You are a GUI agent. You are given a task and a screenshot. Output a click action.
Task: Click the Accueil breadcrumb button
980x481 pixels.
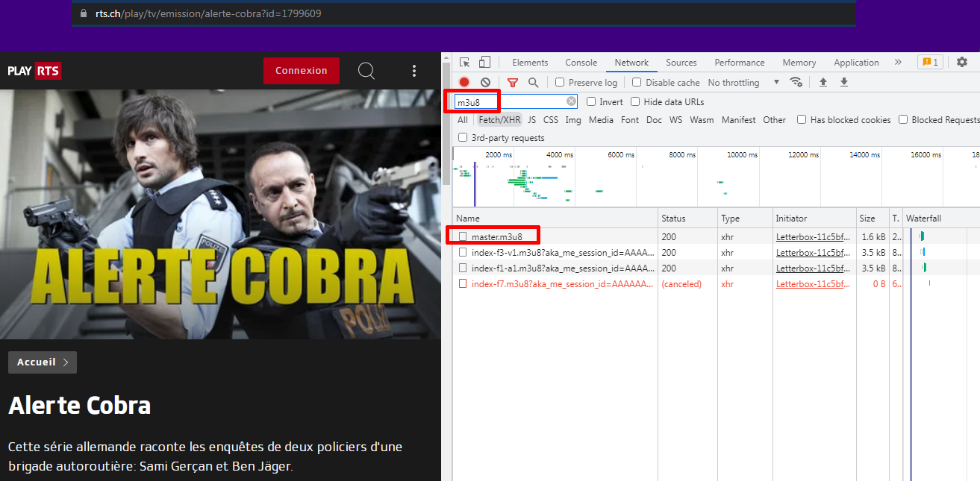43,362
